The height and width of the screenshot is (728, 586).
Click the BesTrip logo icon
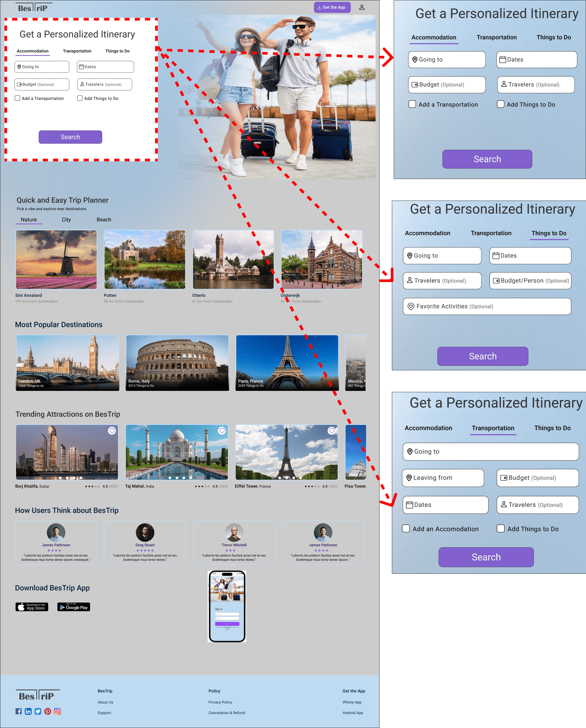coord(32,7)
